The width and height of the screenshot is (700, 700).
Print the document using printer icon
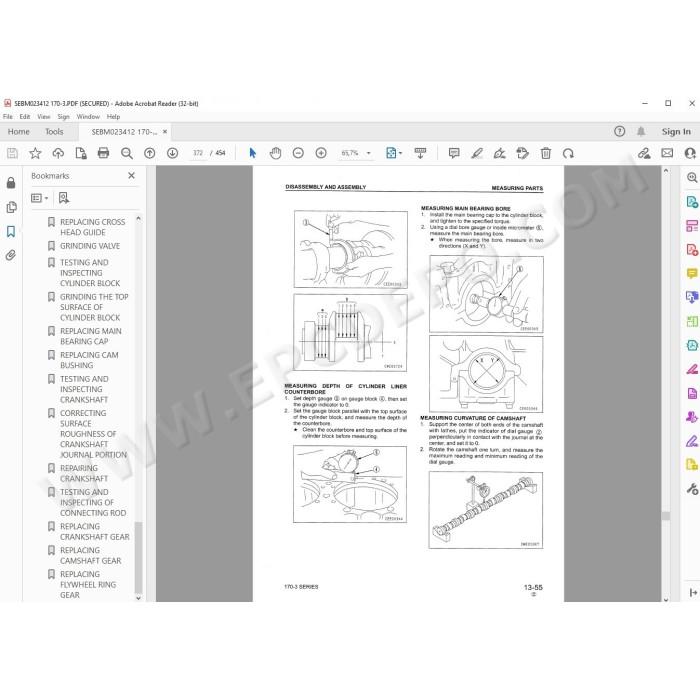(x=103, y=154)
